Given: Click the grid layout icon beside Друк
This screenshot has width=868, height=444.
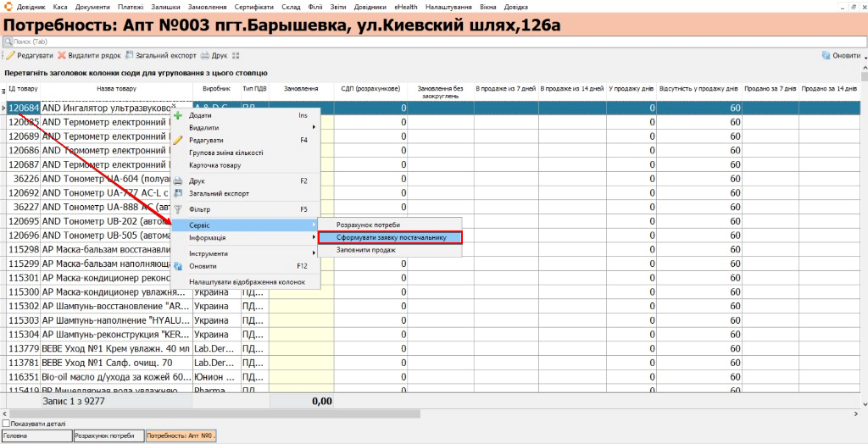Looking at the screenshot, I should [x=236, y=55].
